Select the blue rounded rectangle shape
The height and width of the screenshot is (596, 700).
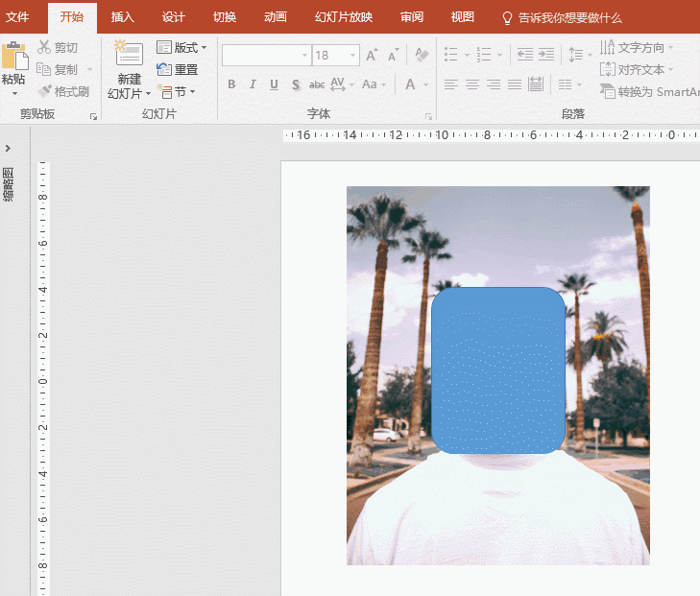tap(498, 370)
